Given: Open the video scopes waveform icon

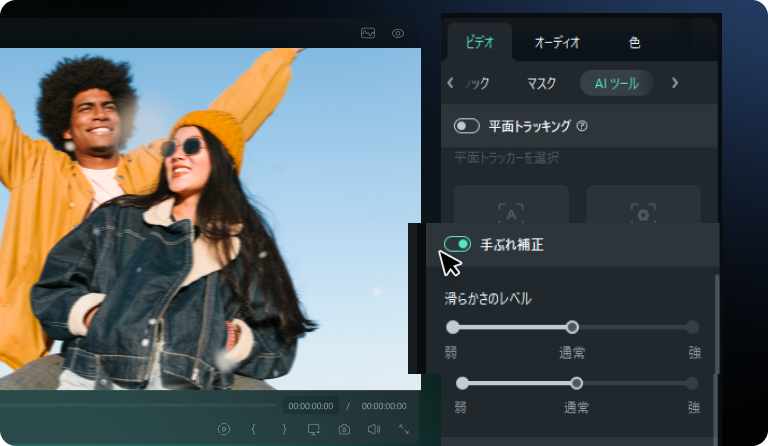Looking at the screenshot, I should coord(368,33).
